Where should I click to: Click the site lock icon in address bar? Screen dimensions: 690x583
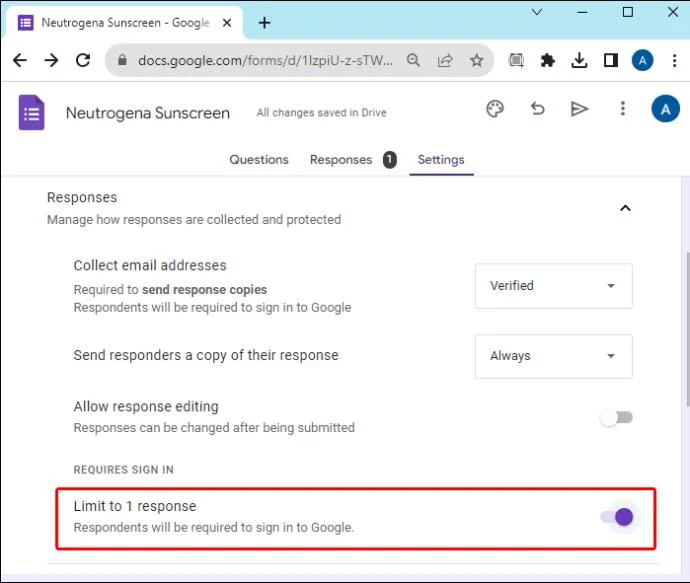(122, 60)
